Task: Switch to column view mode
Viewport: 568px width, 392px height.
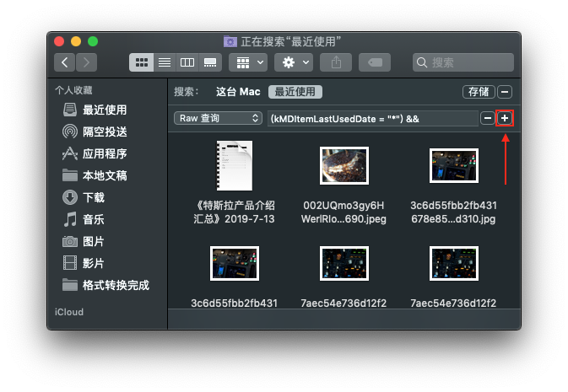Action: tap(187, 62)
